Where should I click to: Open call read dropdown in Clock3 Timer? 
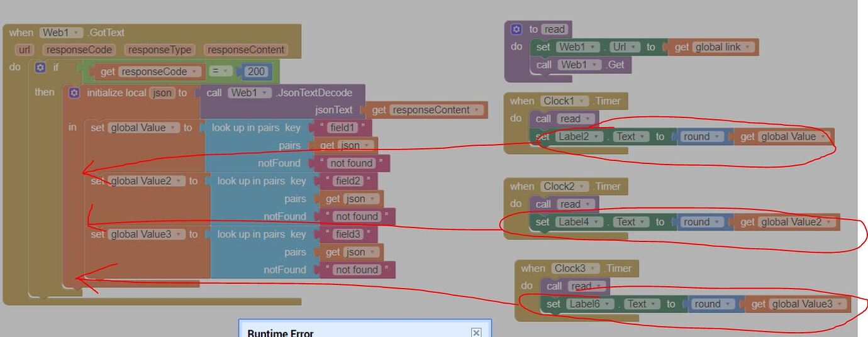coord(586,286)
